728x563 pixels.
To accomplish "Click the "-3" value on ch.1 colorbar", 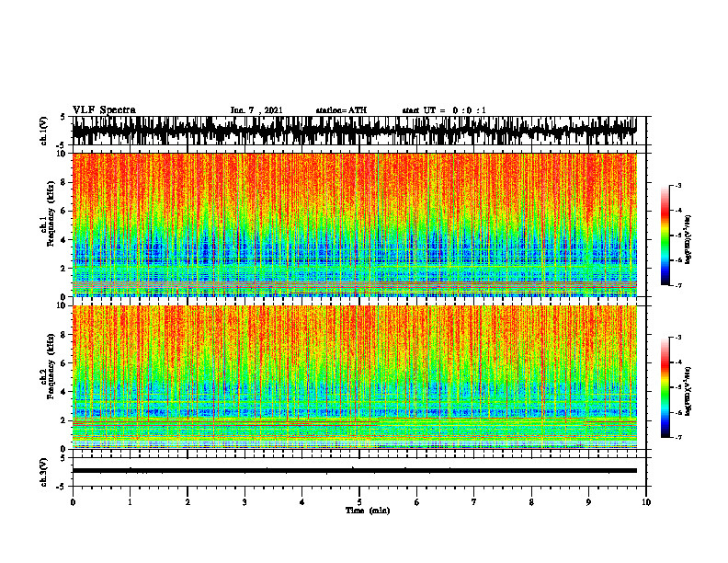I will click(x=678, y=186).
